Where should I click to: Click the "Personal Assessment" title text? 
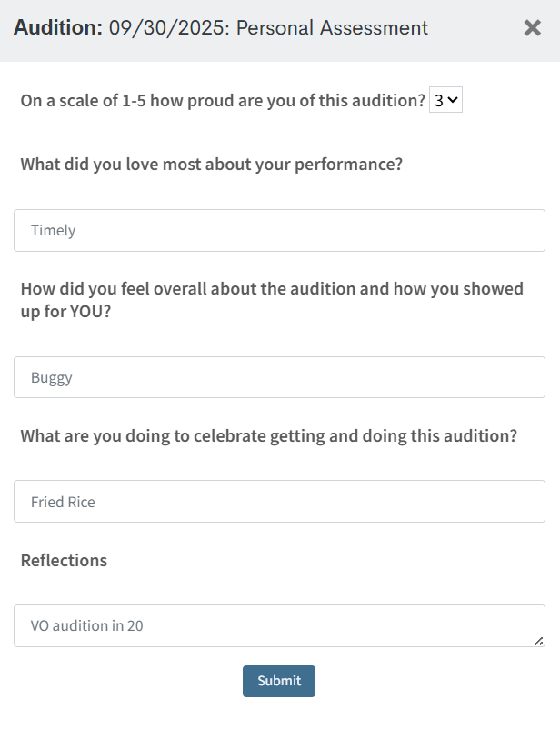click(332, 28)
